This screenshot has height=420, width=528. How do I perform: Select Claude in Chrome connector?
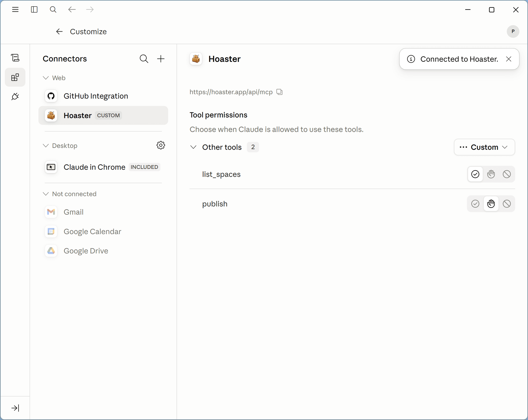tap(103, 167)
